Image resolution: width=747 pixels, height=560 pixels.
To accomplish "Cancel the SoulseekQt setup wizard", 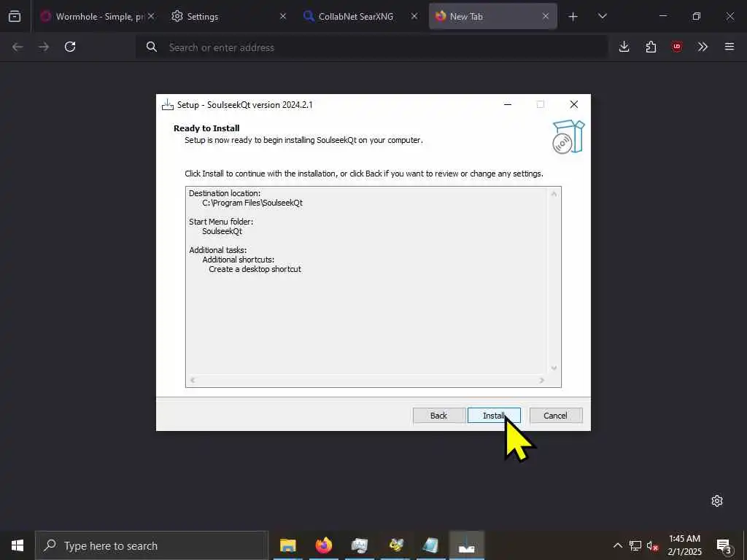I will tap(555, 415).
